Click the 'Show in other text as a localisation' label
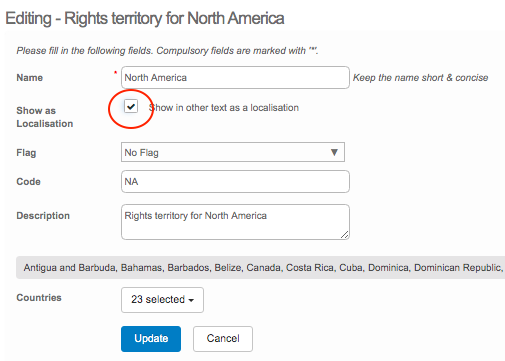 tap(224, 108)
